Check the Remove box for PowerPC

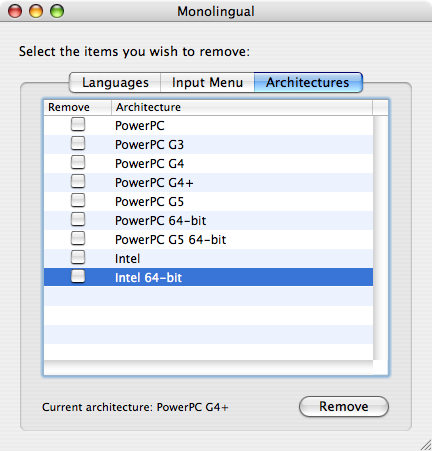(x=78, y=124)
